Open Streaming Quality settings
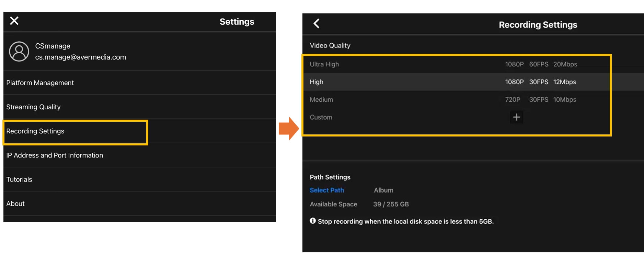The width and height of the screenshot is (644, 263). point(33,107)
